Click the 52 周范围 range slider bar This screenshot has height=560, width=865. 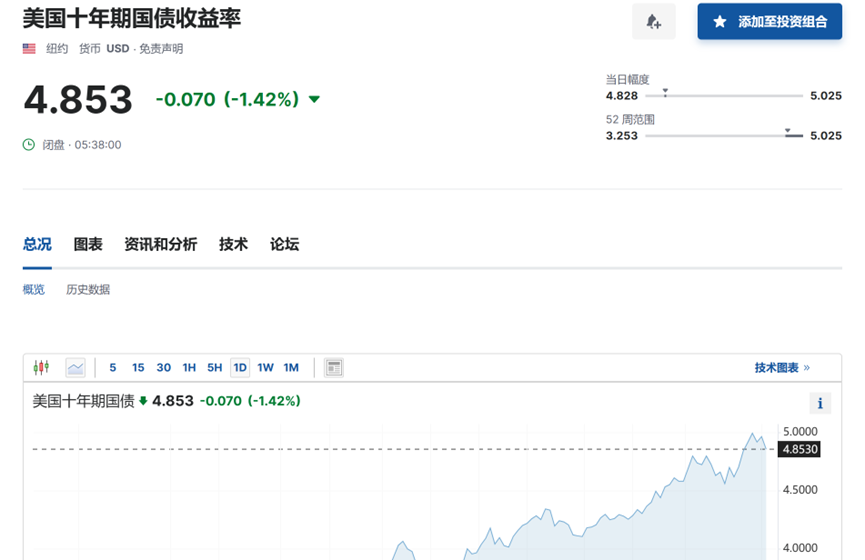click(x=724, y=136)
